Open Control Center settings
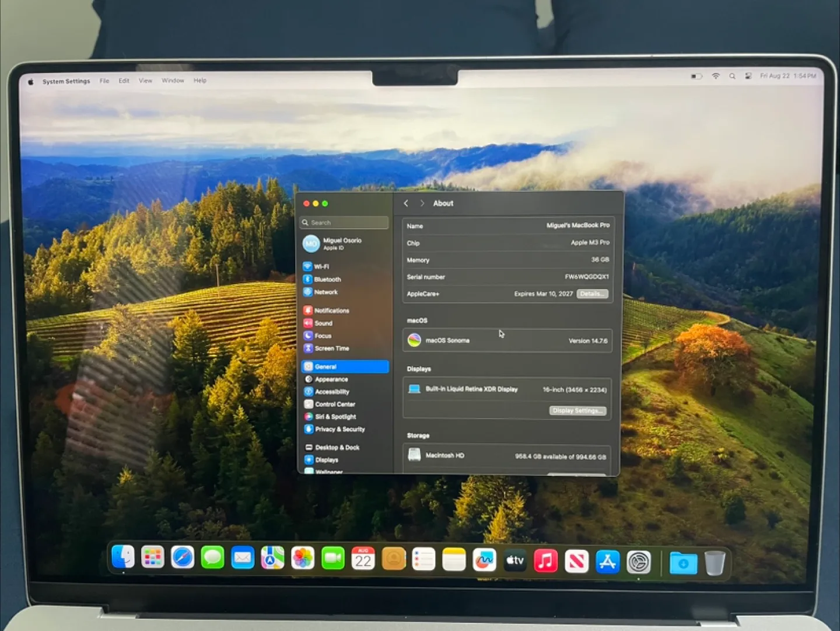Screen dimensions: 840x631 point(335,405)
